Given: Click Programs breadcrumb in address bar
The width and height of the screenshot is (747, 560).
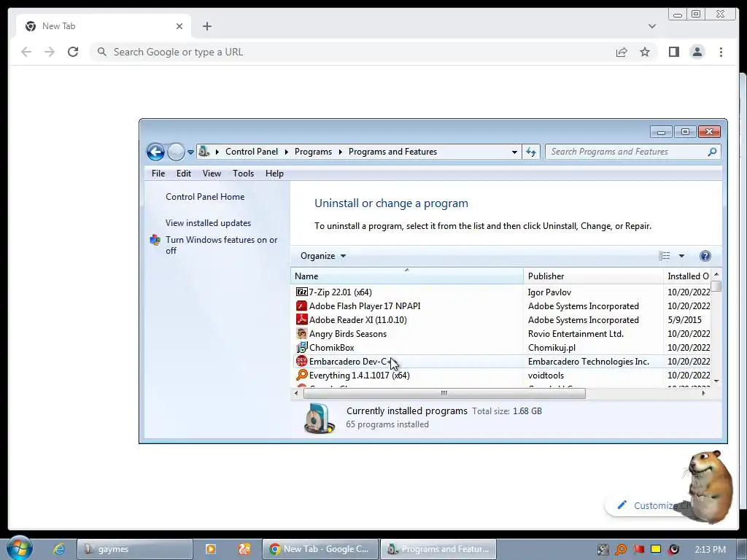Looking at the screenshot, I should [313, 152].
